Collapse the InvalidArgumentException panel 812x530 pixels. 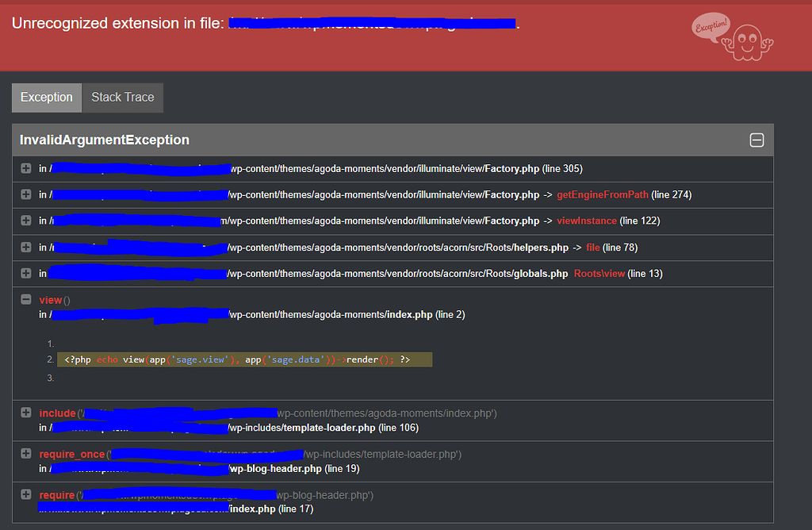pyautogui.click(x=756, y=140)
